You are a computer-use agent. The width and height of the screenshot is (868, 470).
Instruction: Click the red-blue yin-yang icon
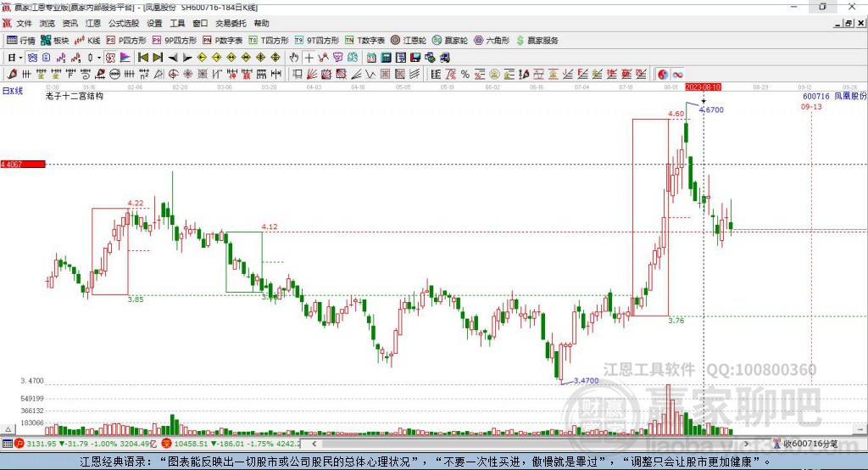[x=663, y=75]
